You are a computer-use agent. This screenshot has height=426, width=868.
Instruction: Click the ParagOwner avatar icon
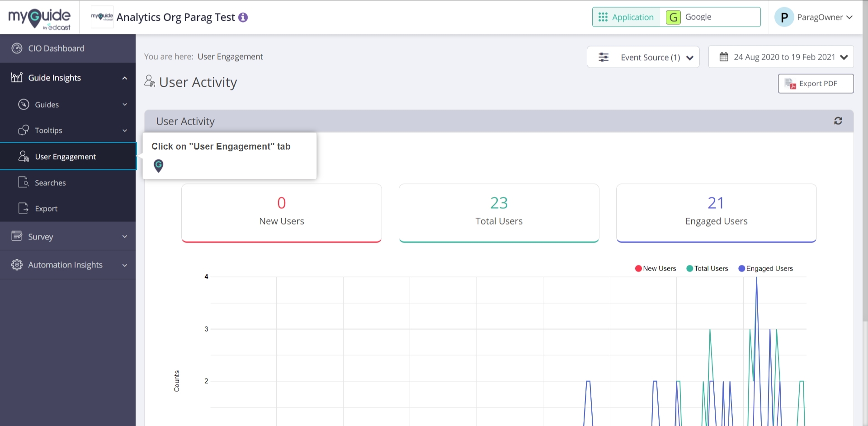pos(784,17)
